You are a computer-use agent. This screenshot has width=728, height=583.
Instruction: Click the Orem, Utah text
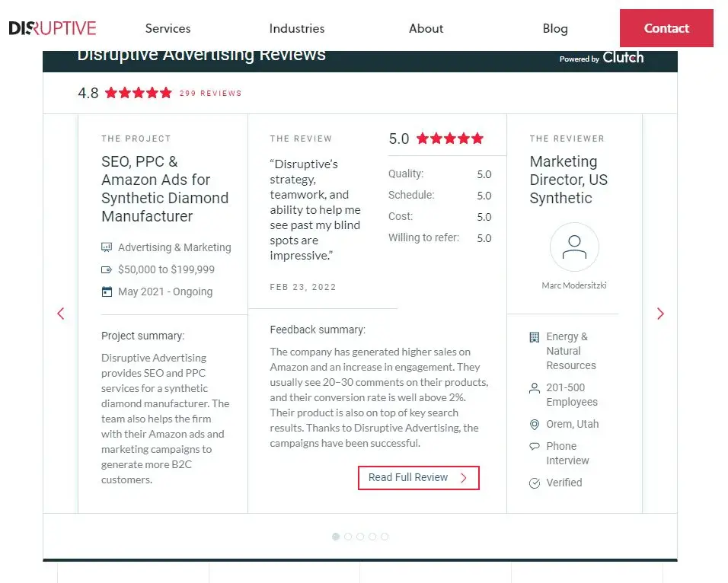click(573, 424)
